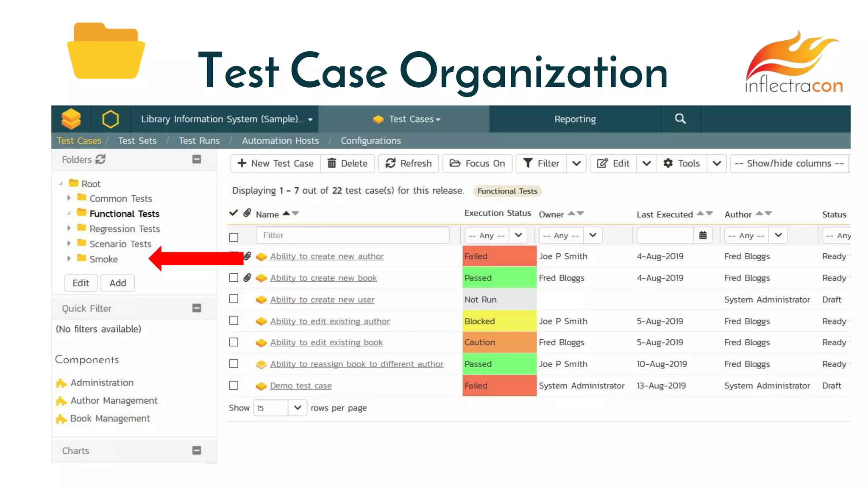Select the Functional Tests folder in the tree
This screenshot has width=868, height=488.
124,213
